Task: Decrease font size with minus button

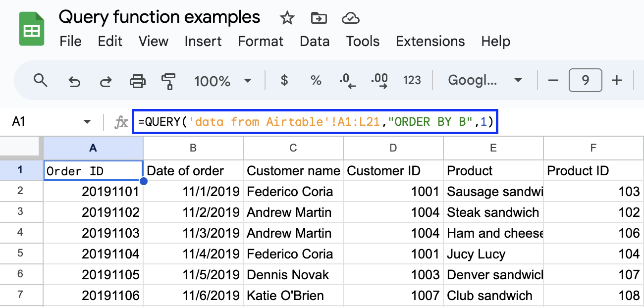Action: coord(553,80)
